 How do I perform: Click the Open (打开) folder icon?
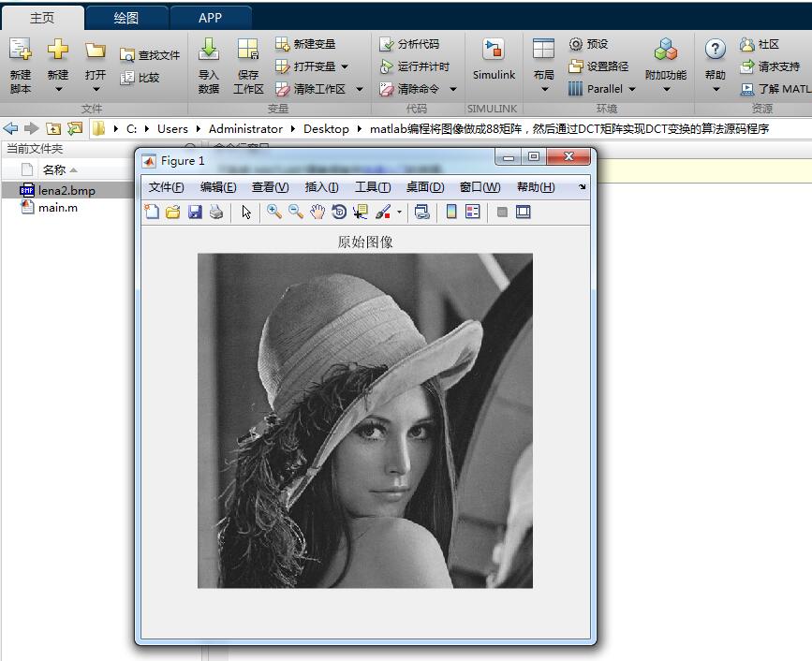coord(96,51)
